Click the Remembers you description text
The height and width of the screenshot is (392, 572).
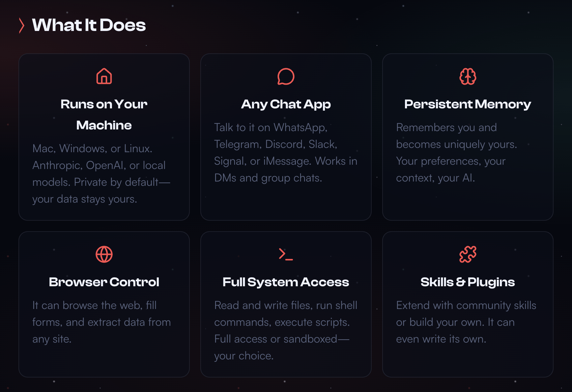click(456, 153)
